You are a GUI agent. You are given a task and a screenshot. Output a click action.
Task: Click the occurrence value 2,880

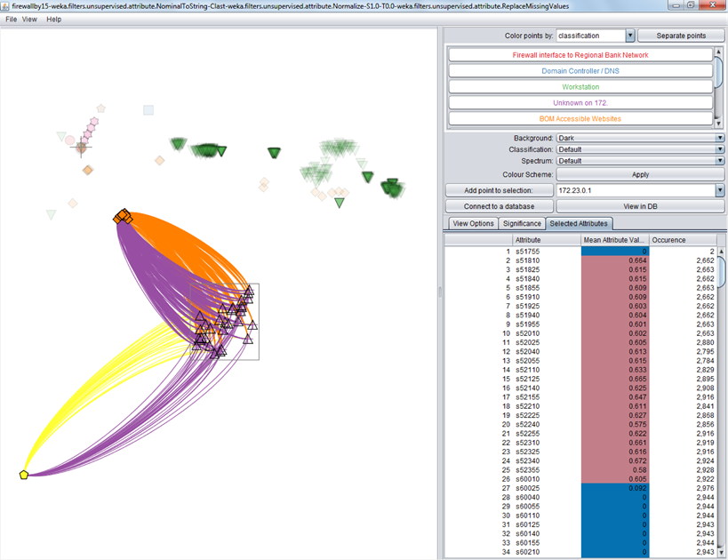point(683,342)
